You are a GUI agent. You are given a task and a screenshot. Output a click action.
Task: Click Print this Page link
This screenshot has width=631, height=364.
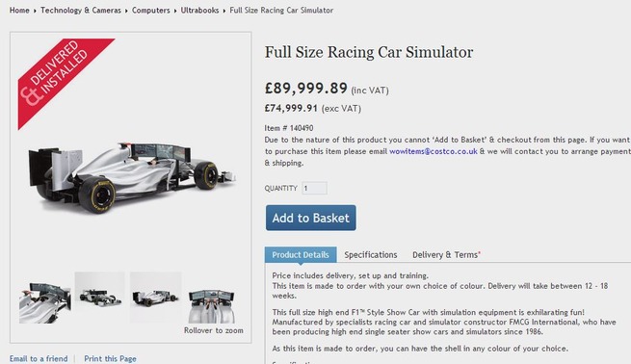[x=110, y=358]
